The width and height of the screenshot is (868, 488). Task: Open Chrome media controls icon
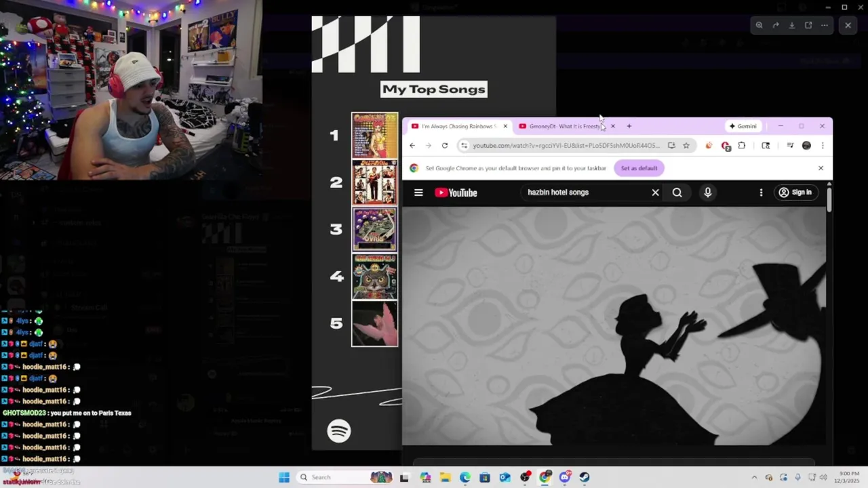pos(790,146)
